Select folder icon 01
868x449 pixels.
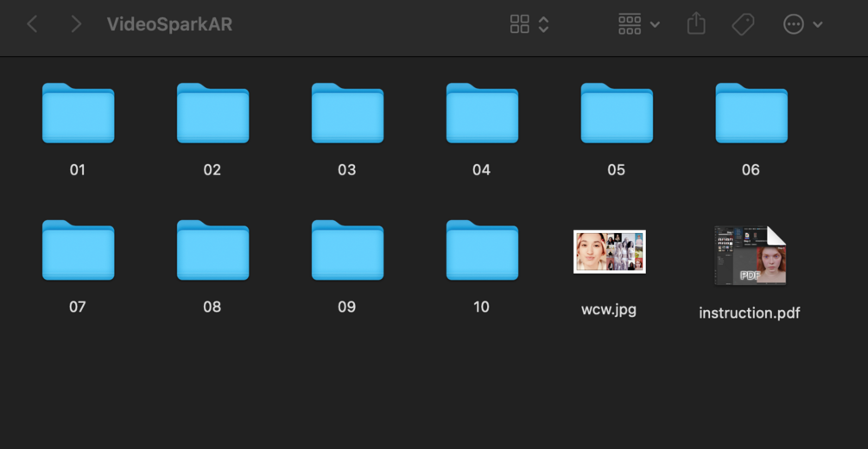point(78,113)
